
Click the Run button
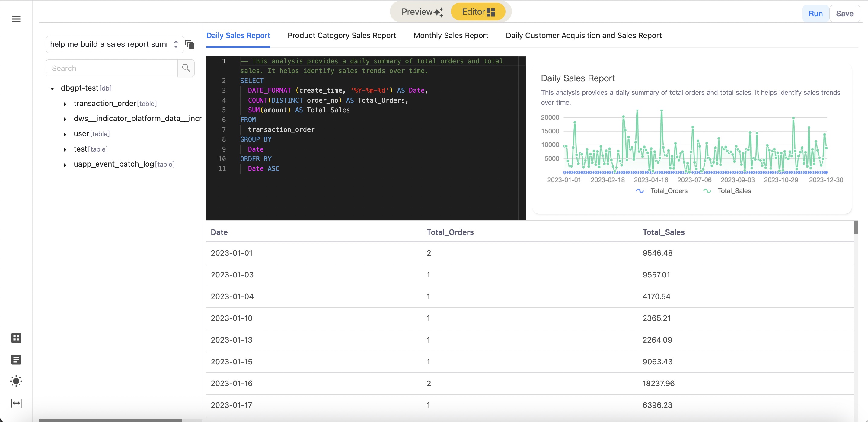click(815, 14)
